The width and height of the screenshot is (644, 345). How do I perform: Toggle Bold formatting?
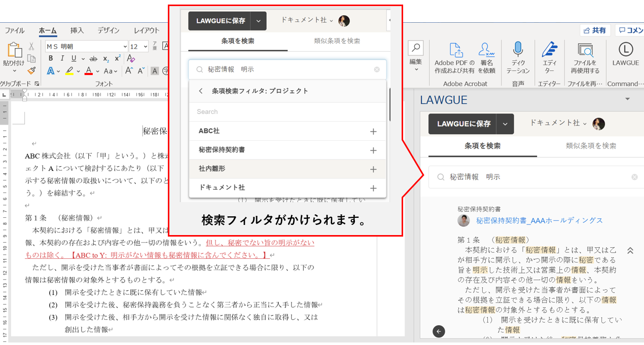click(x=51, y=59)
